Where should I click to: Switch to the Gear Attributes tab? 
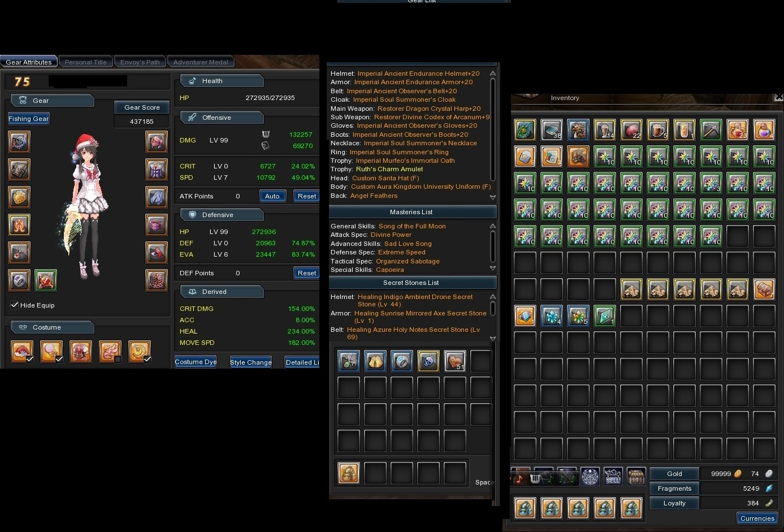tap(29, 62)
